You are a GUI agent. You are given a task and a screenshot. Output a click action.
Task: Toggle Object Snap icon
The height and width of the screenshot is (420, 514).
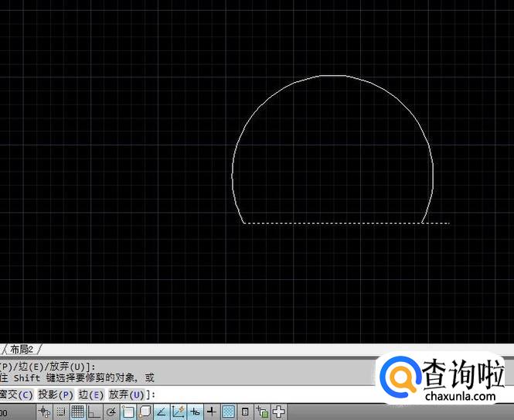[x=128, y=411]
